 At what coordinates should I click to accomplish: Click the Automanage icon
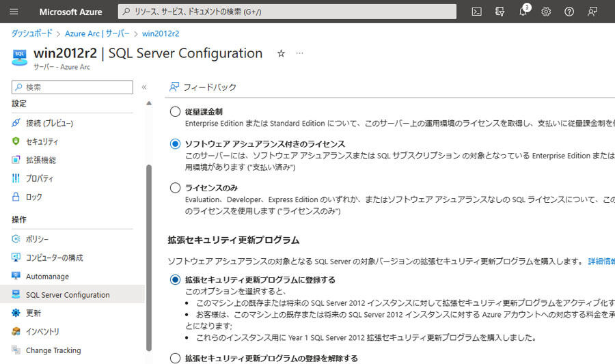tap(16, 276)
